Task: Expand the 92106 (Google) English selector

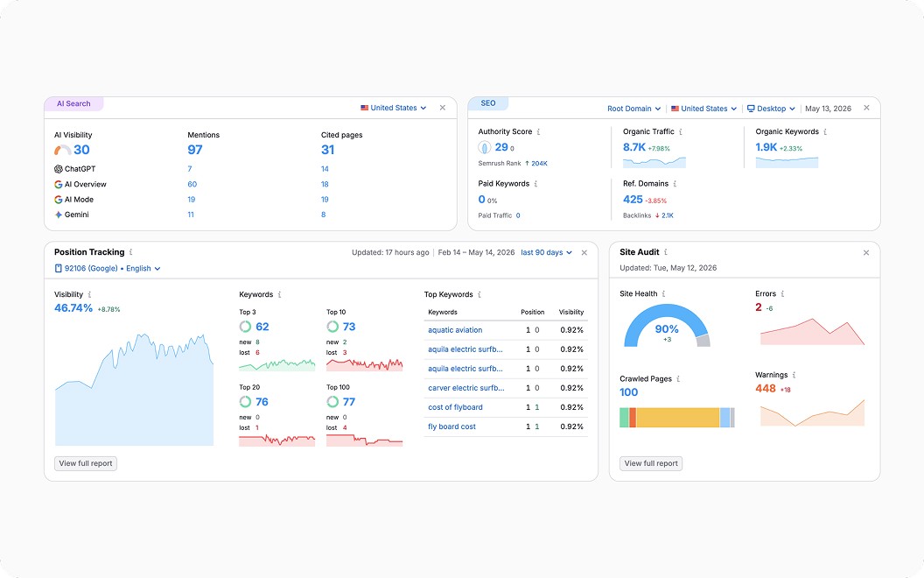Action: [x=108, y=268]
